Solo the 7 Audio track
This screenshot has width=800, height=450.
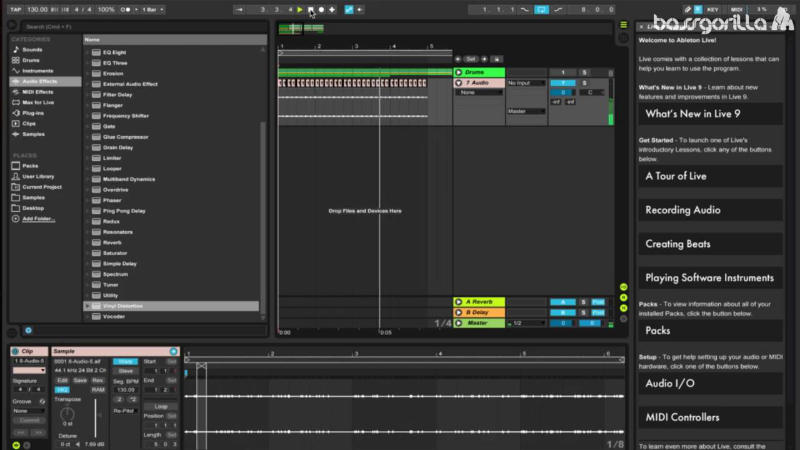tap(584, 83)
